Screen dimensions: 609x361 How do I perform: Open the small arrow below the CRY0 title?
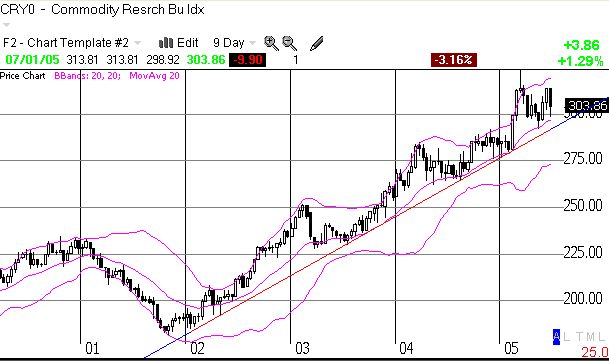click(x=5, y=24)
